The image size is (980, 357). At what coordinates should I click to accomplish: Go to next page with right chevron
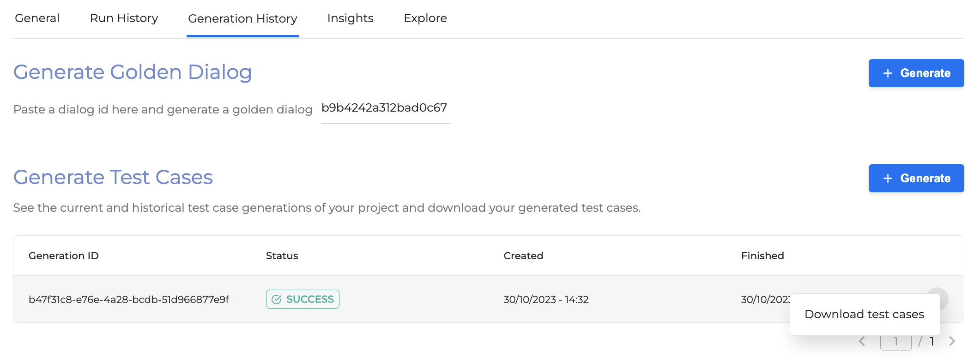click(952, 341)
